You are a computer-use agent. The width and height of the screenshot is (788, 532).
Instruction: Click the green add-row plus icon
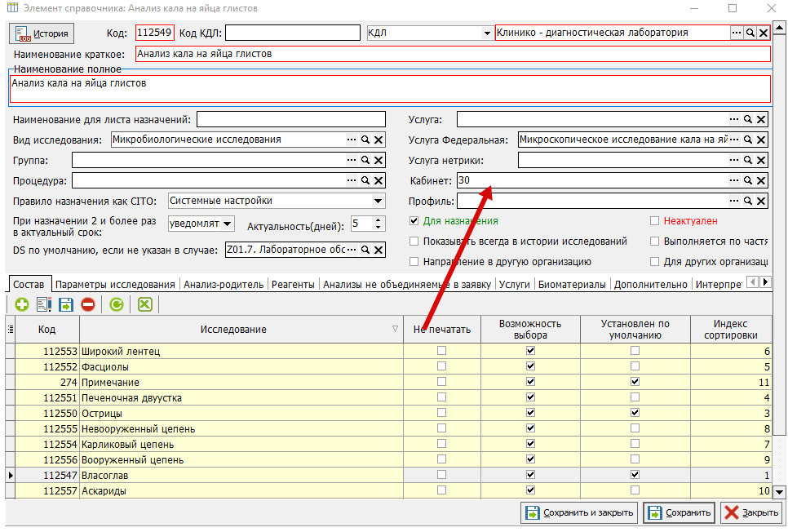(x=21, y=304)
